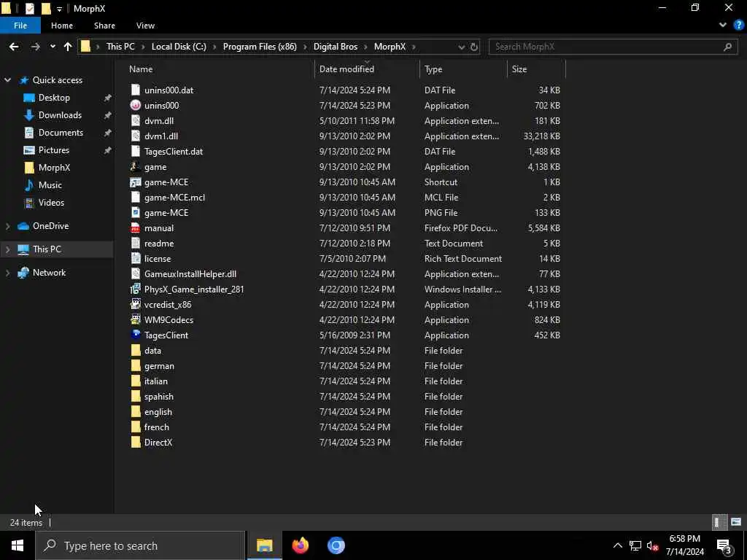Click in the Search MorphX field
This screenshot has height=560, width=747.
click(x=613, y=47)
